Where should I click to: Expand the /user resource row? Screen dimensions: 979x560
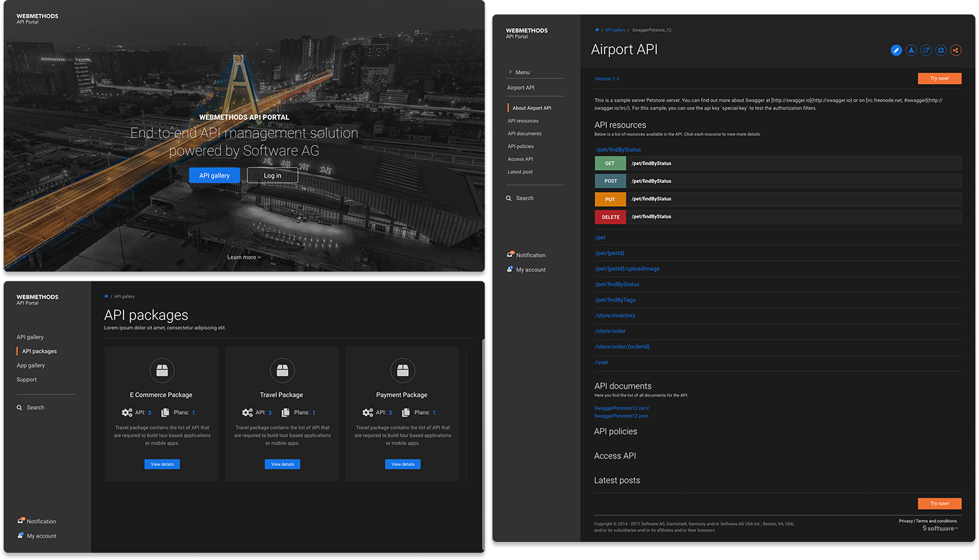coord(778,362)
